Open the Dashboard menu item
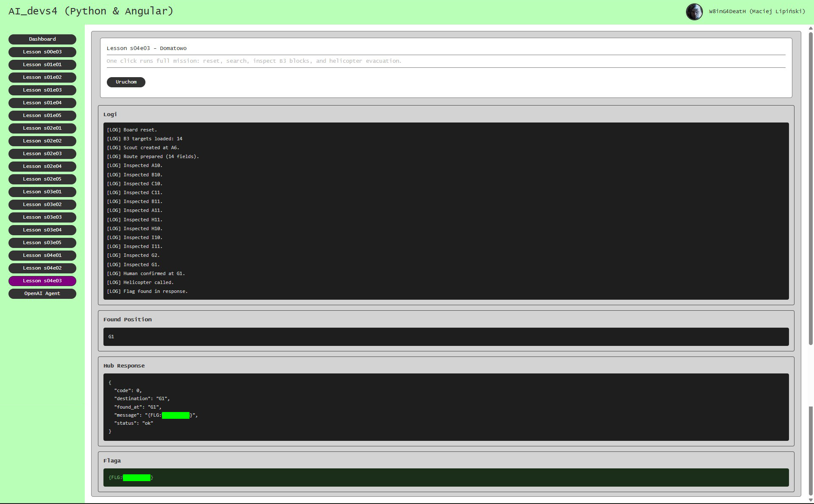Screen dimensions: 814x504 (42, 39)
